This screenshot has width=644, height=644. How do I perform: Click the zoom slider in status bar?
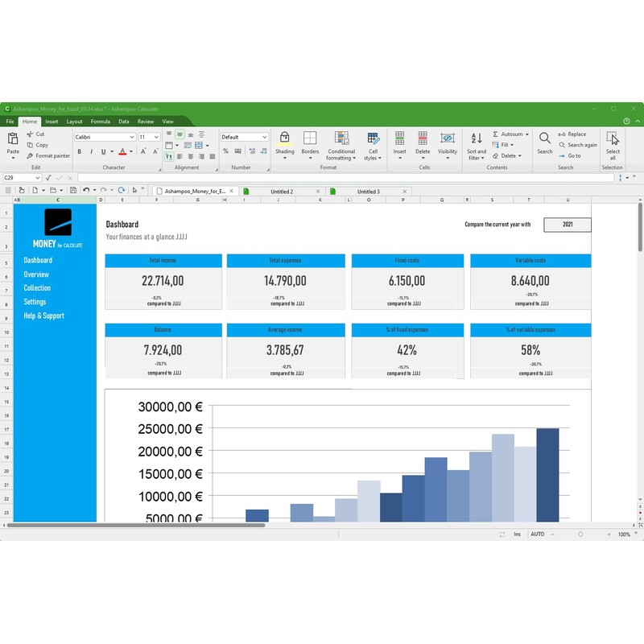[x=580, y=534]
